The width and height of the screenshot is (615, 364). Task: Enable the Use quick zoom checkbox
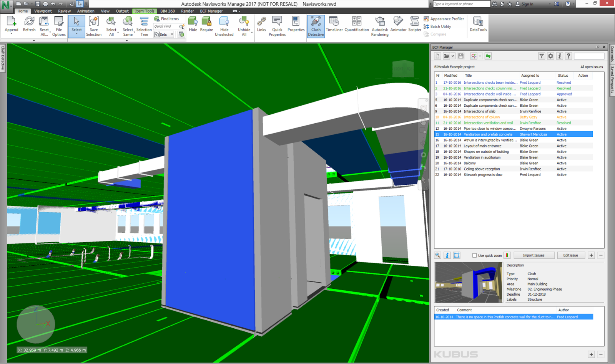click(x=475, y=255)
